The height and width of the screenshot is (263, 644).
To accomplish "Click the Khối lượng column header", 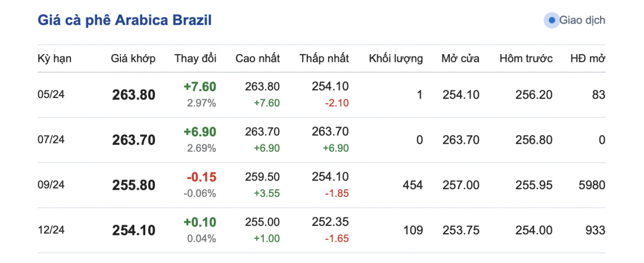I will [x=396, y=59].
